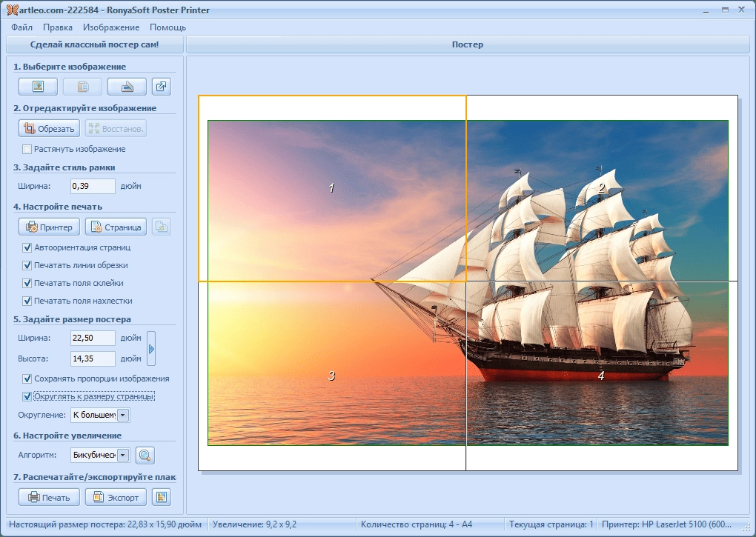This screenshot has width=756, height=537.
Task: Toggle Округлять к размеру страницы checkbox
Action: [x=27, y=397]
